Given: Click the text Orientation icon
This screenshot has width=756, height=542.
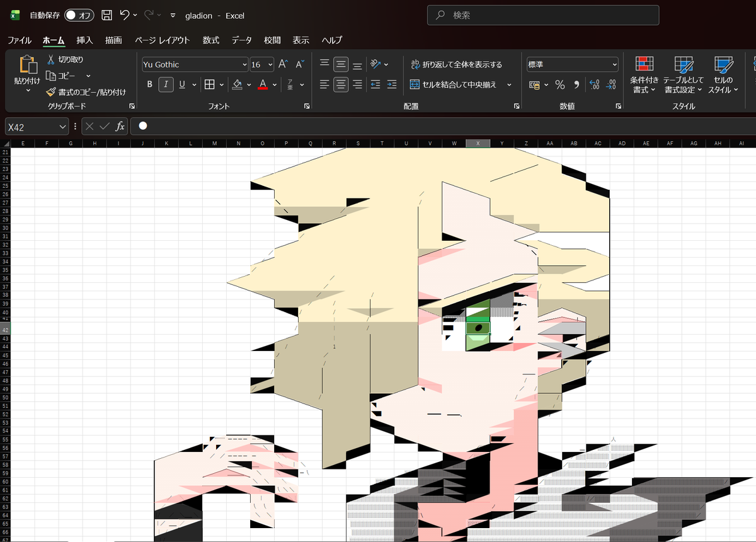Looking at the screenshot, I should point(376,64).
